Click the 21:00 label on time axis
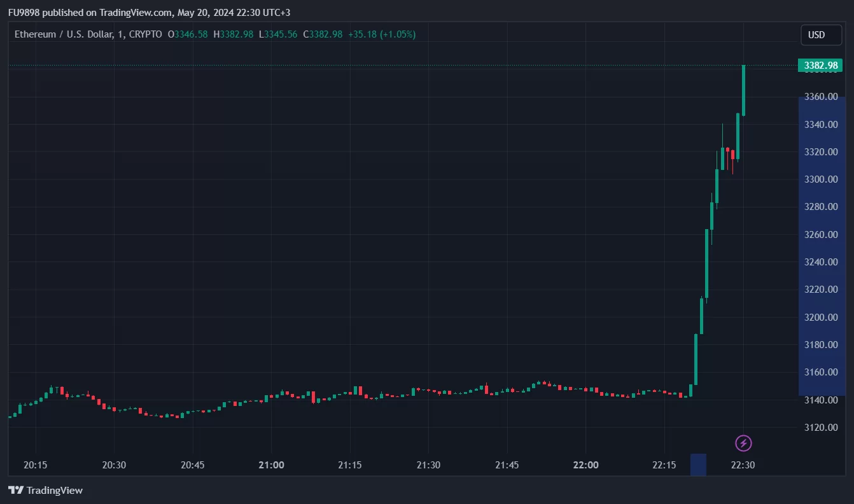854x504 pixels. click(272, 465)
